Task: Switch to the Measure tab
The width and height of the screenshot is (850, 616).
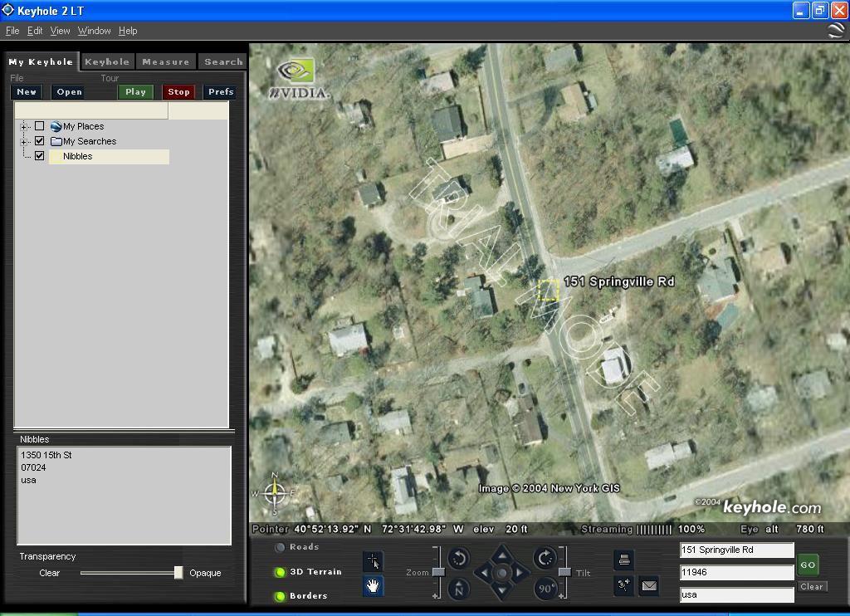Action: [165, 61]
